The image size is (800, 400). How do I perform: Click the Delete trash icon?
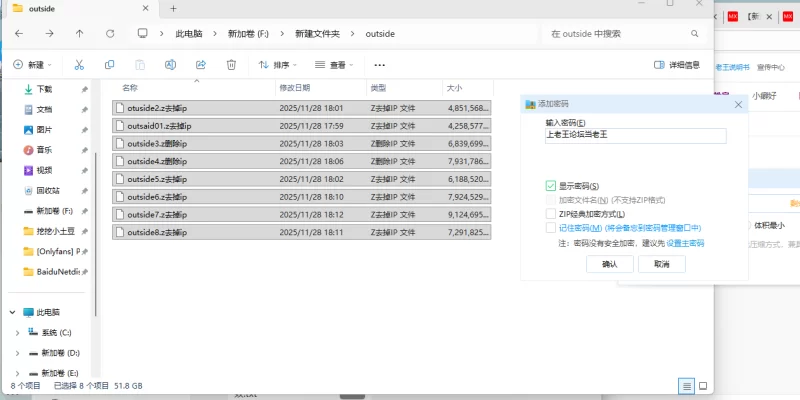[x=231, y=65]
